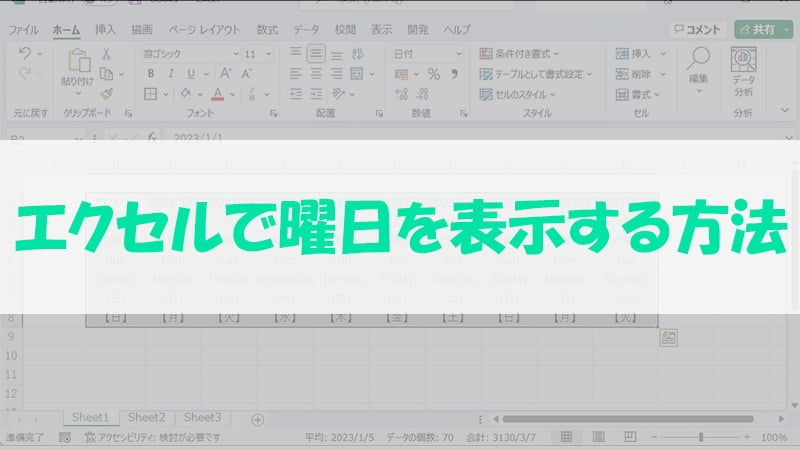Toggle bold formatting

click(x=150, y=73)
